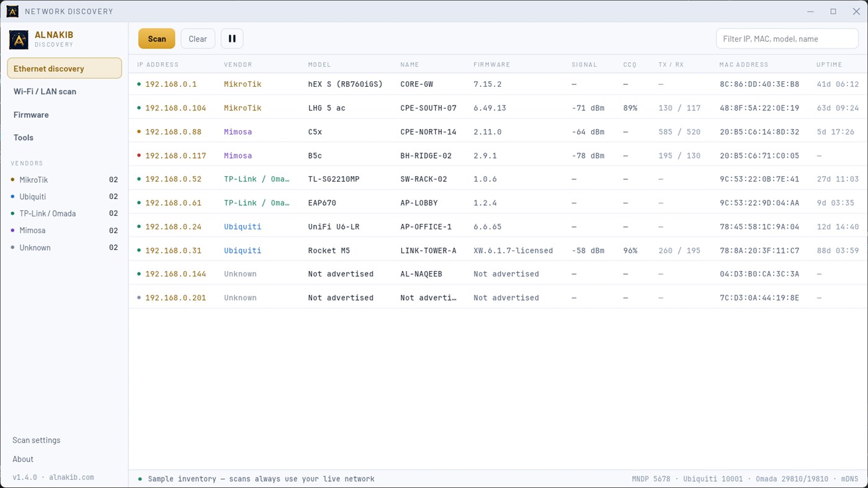Select the SW-RACK-02 device name
Screen dimensions: 868x488
click(x=423, y=179)
